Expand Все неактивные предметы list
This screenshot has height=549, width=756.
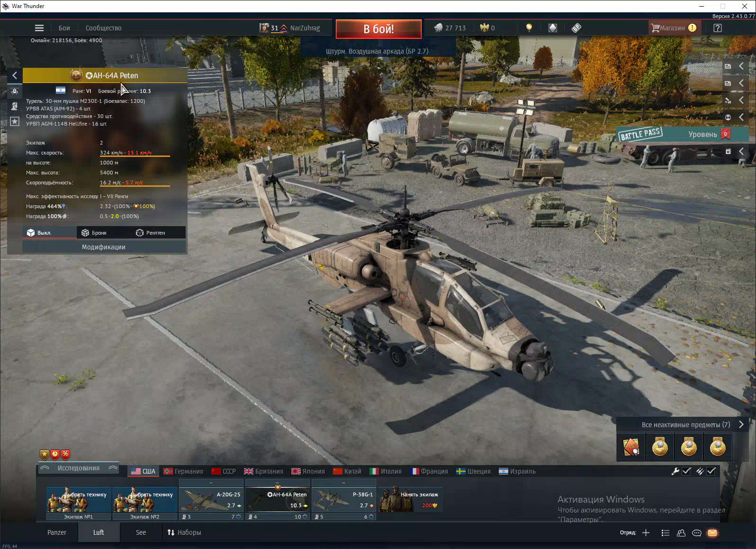682,425
